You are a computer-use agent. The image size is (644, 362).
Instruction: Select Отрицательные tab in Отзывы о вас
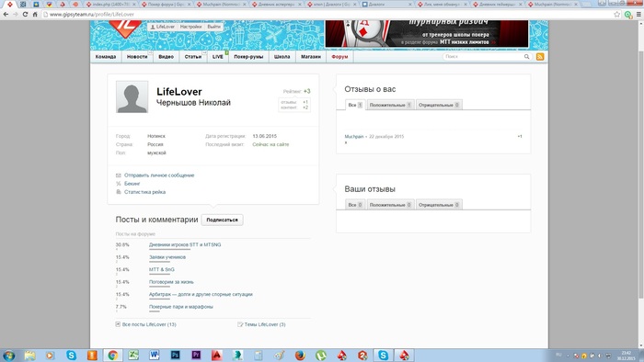439,105
